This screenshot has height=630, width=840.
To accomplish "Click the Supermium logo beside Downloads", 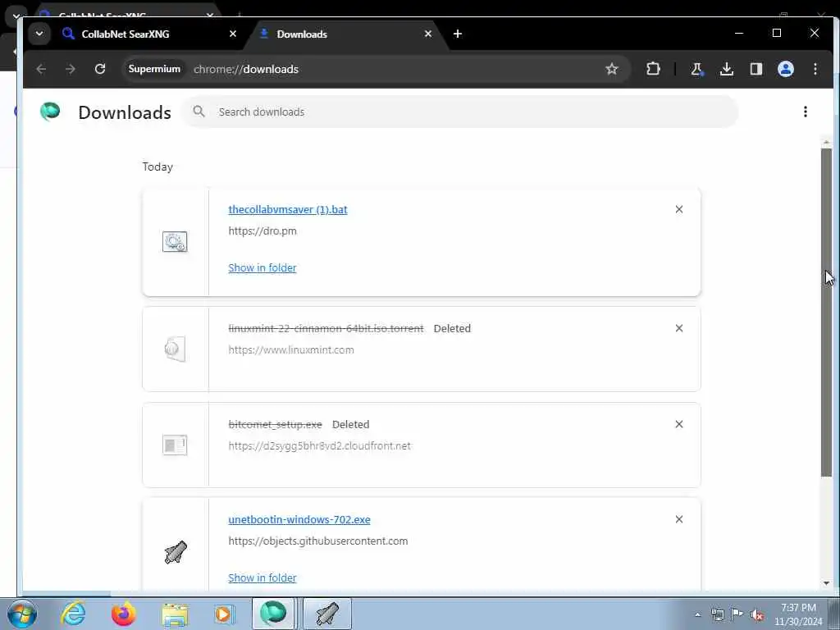I will point(50,112).
